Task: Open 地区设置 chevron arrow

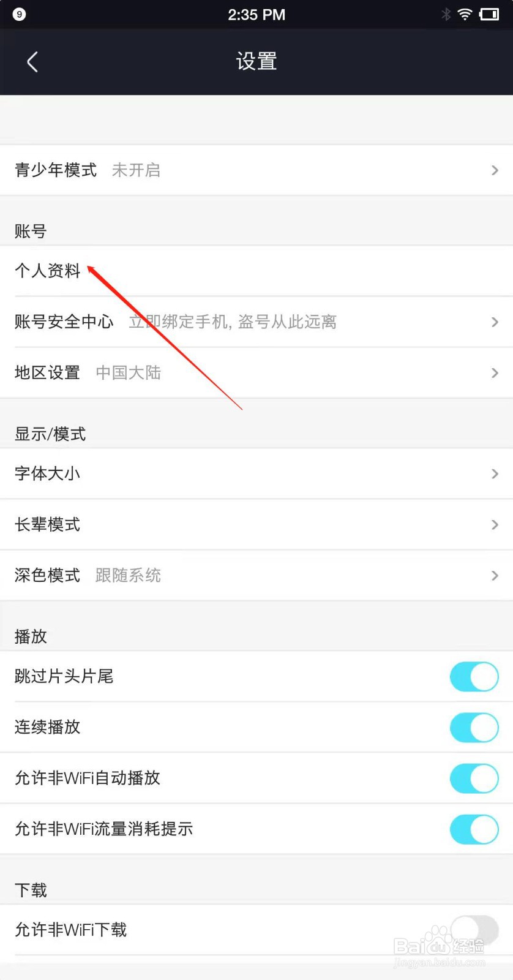Action: pos(495,372)
